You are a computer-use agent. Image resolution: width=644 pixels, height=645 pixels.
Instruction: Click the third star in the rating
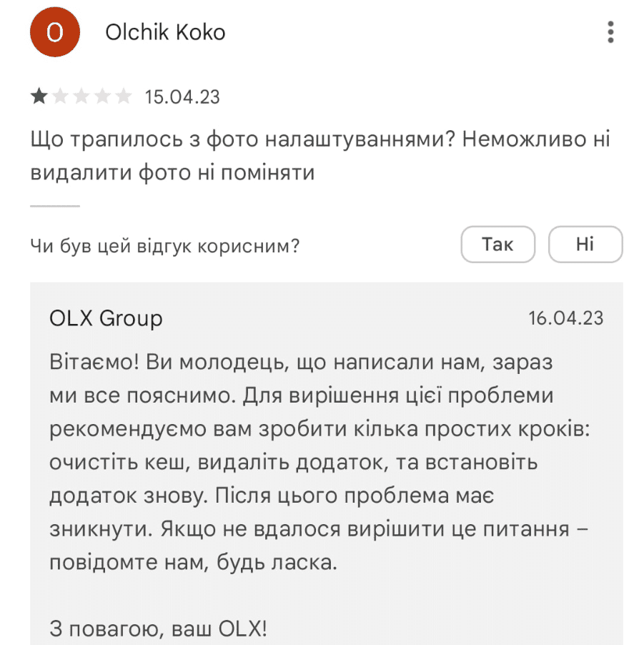82,97
